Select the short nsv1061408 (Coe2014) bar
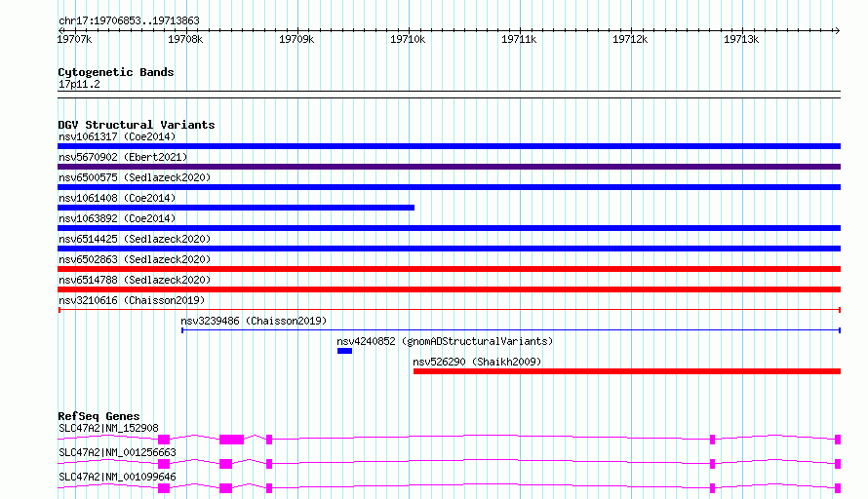This screenshot has width=868, height=499. (236, 208)
